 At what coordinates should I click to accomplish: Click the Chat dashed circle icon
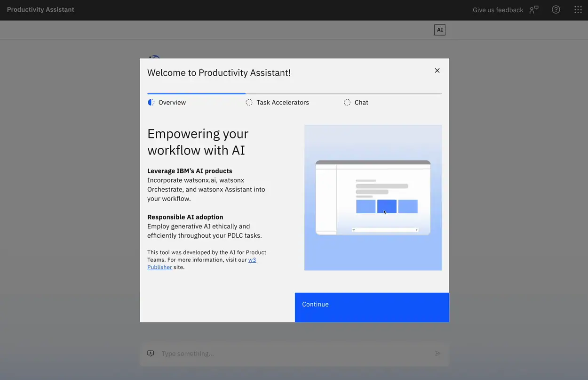coord(347,102)
